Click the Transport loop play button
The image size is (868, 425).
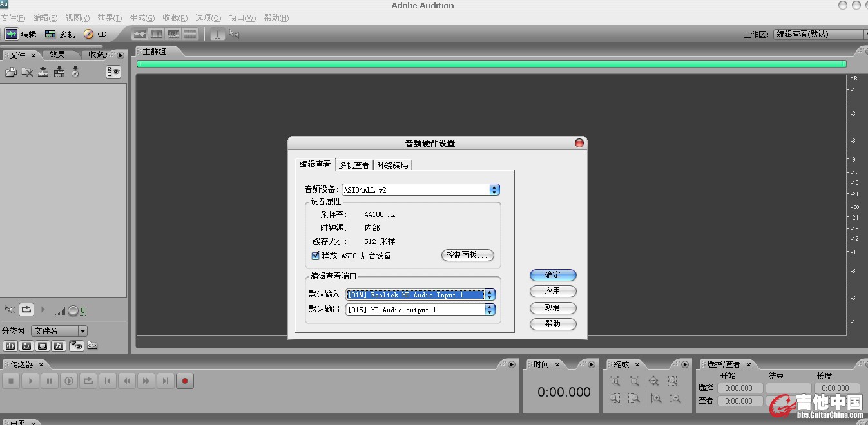[88, 381]
